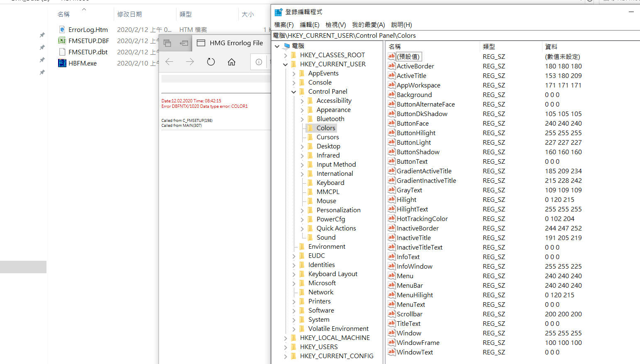Collapse the 電腦 root node

tap(277, 46)
